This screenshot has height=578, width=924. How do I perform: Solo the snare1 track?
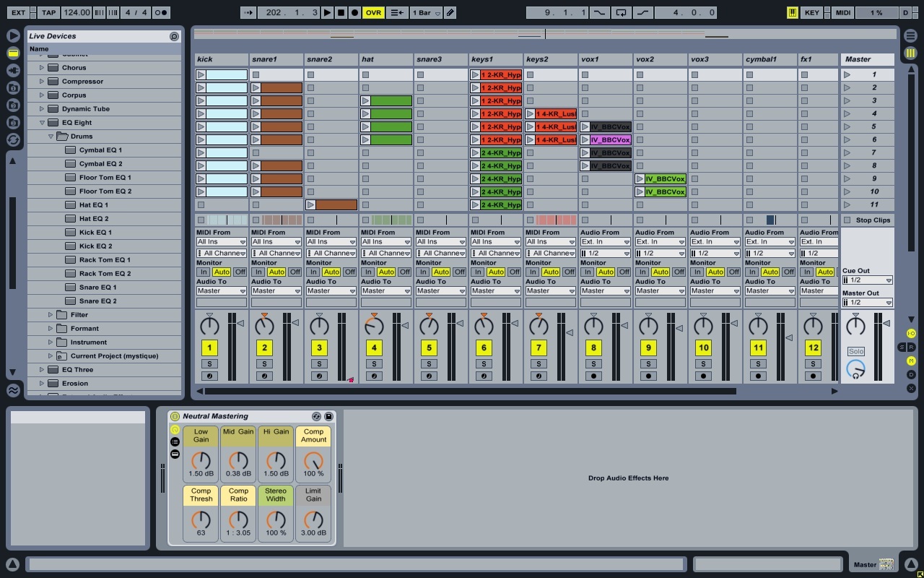pyautogui.click(x=264, y=363)
